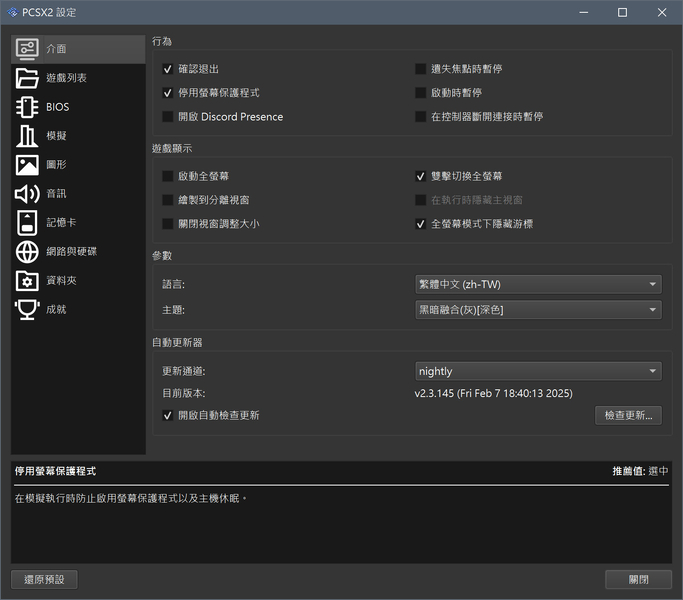Go to 資料夾 settings page
The height and width of the screenshot is (600, 683).
tap(78, 281)
